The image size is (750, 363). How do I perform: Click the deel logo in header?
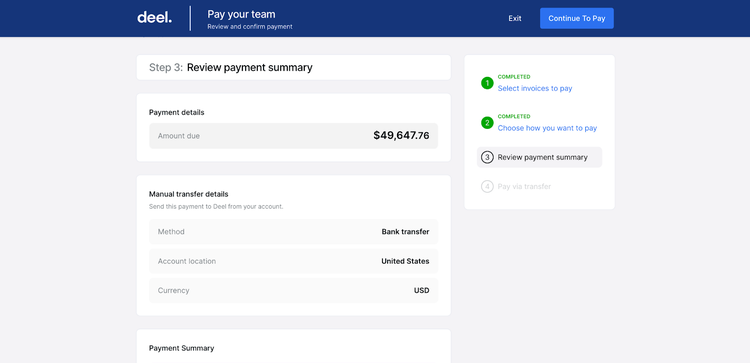[x=154, y=18]
